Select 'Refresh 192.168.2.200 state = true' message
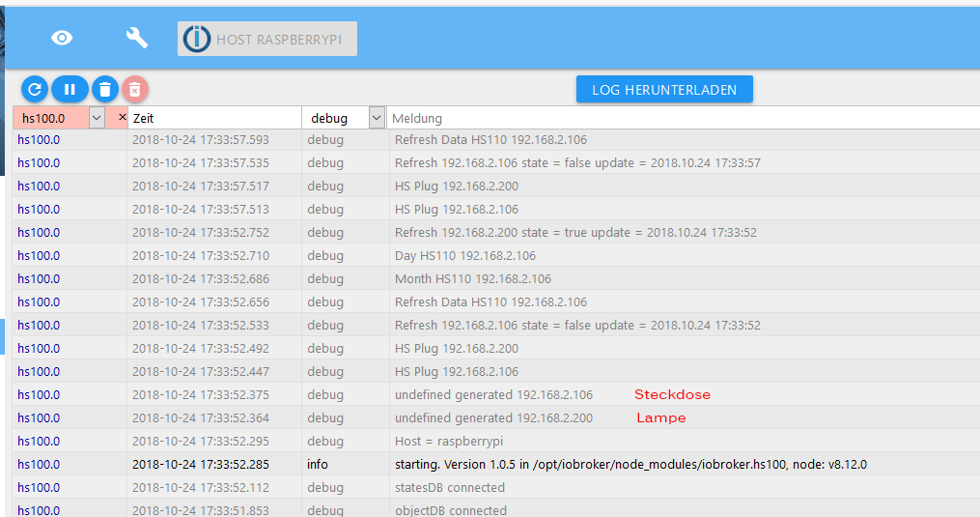Screen dimensions: 980x517 [575, 232]
